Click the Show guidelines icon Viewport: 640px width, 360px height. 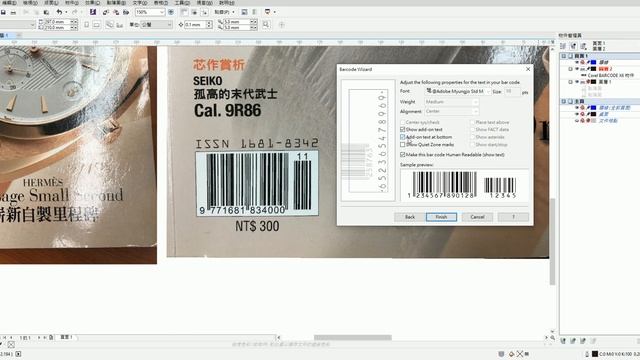204,12
